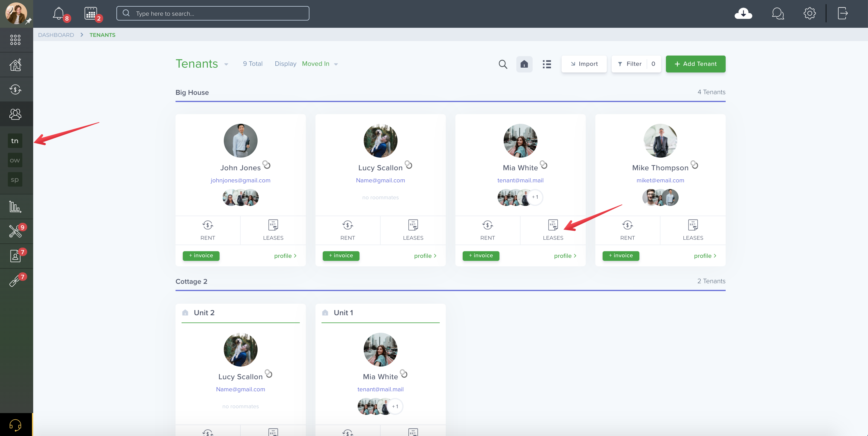
Task: Open the maintenance tools icon in the sidebar
Action: (x=15, y=231)
